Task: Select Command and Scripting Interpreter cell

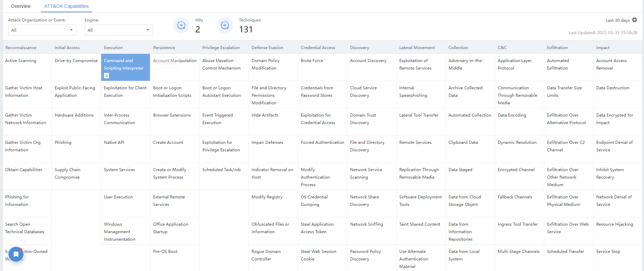Action: click(x=124, y=64)
